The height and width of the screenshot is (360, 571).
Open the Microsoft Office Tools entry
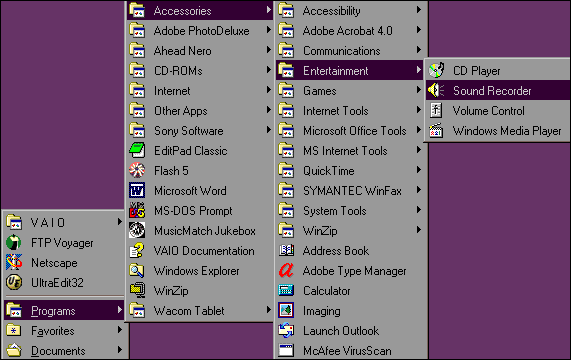pyautogui.click(x=350, y=130)
